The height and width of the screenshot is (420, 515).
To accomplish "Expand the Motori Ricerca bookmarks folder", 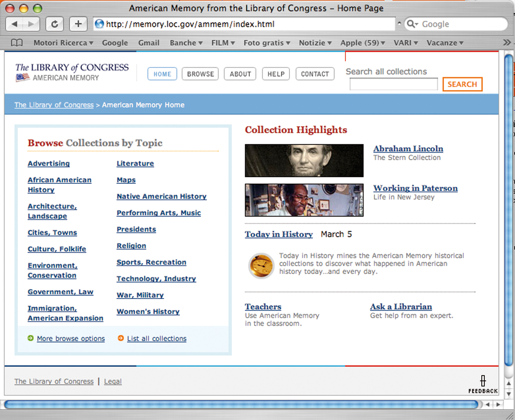I will tap(63, 43).
